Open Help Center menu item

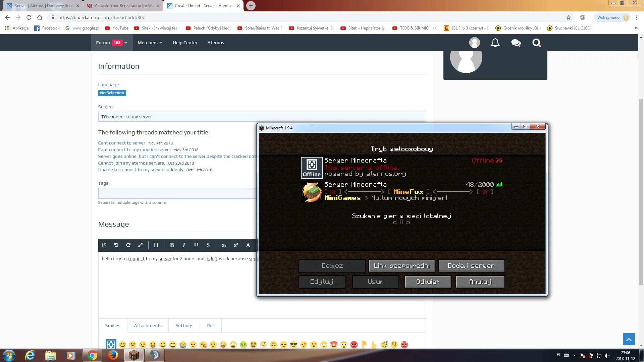[185, 43]
